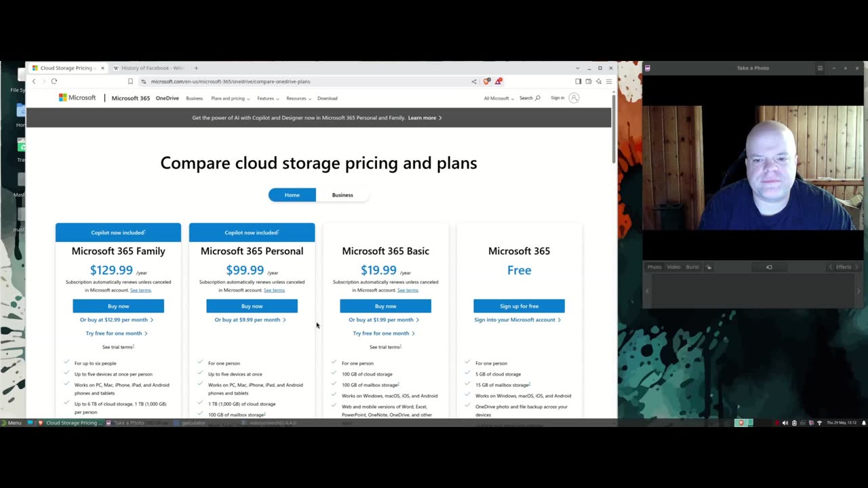Open Family Try free for one month
The width and height of the screenshot is (868, 488).
coord(117,333)
